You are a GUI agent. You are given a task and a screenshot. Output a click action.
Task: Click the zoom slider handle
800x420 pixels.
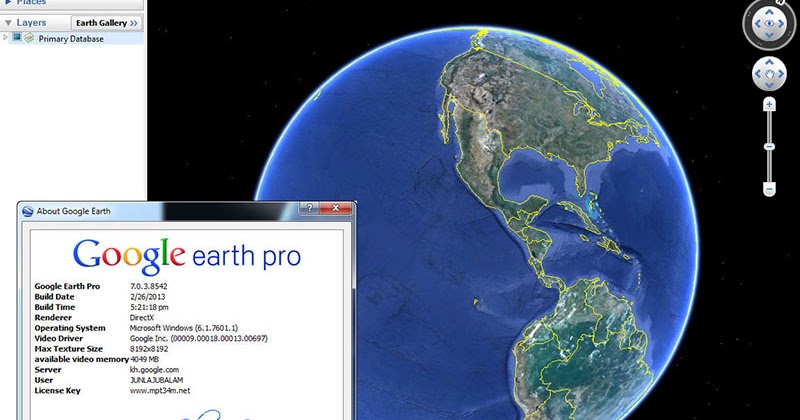(769, 147)
